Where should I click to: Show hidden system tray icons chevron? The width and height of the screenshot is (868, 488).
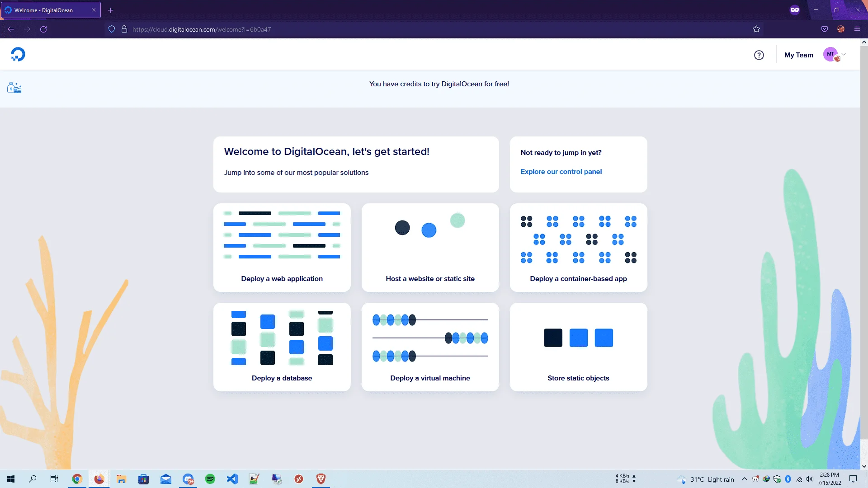click(744, 479)
